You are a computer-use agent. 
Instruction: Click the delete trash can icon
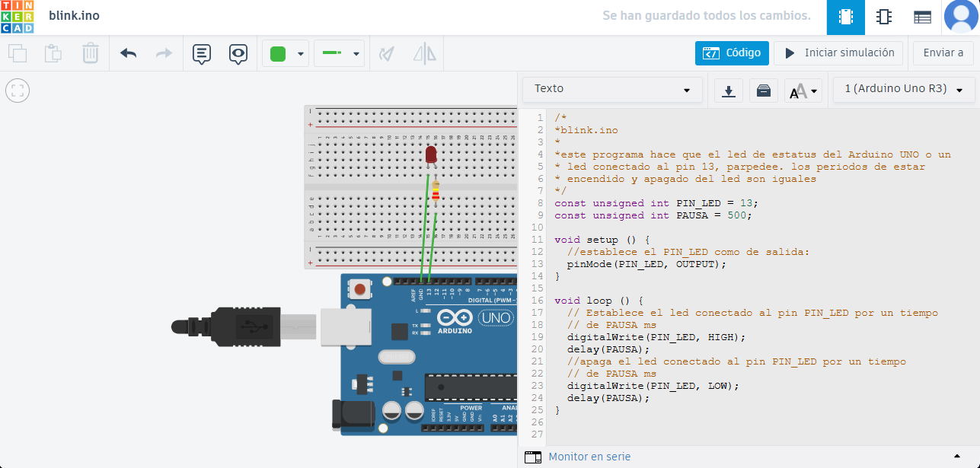click(90, 53)
